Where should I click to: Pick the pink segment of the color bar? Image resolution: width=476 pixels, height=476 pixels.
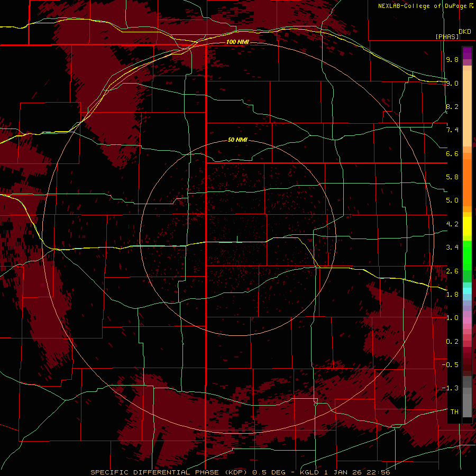click(x=467, y=321)
